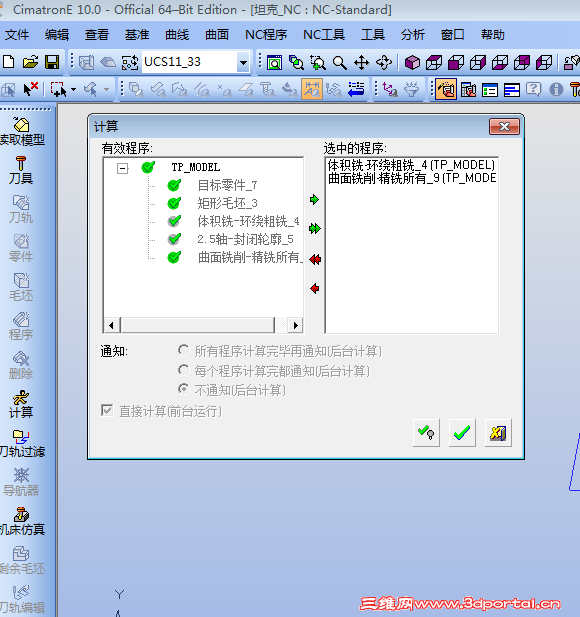Expand the box-select tool dropdown arrow

click(74, 90)
